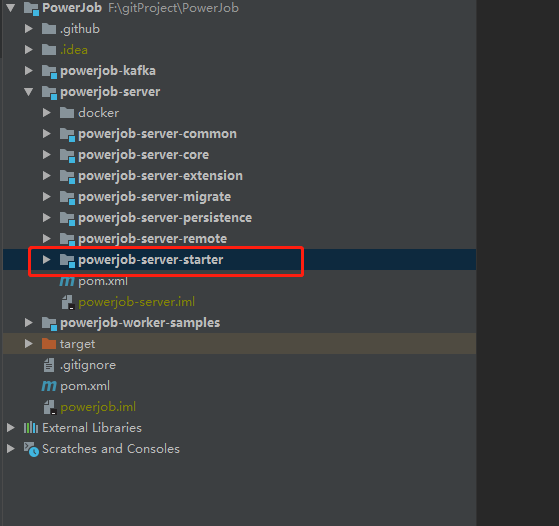Click powerjob-server-starter module icon

67,260
